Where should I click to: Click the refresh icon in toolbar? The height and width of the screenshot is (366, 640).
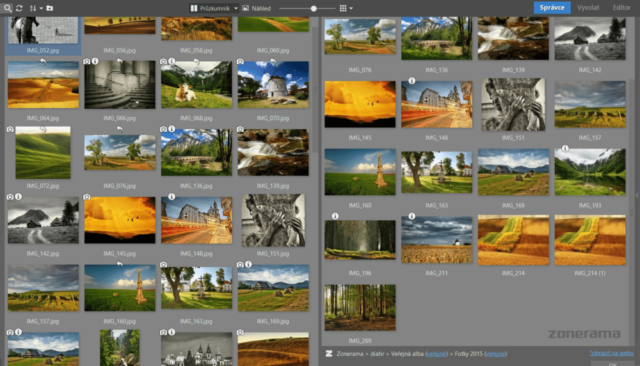pyautogui.click(x=19, y=8)
